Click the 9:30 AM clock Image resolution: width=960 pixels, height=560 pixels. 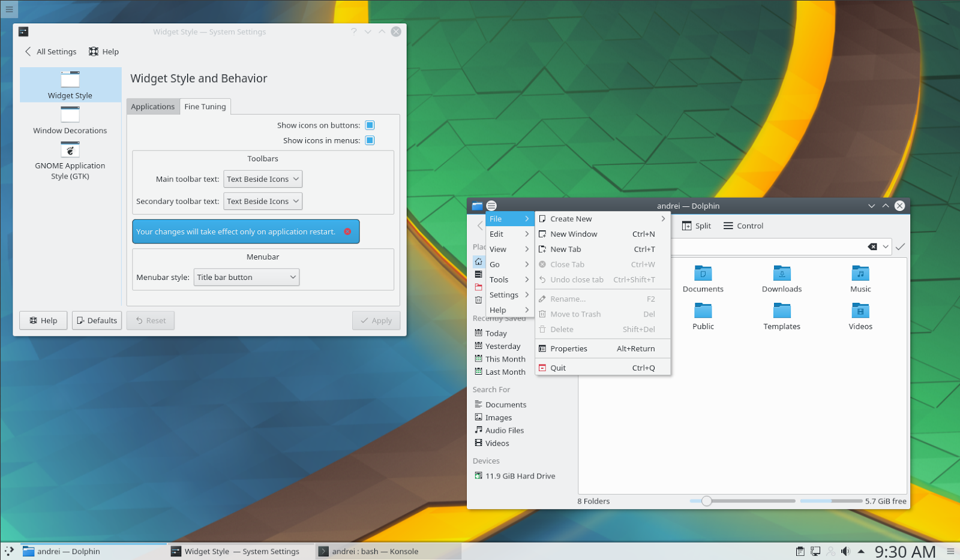(905, 551)
